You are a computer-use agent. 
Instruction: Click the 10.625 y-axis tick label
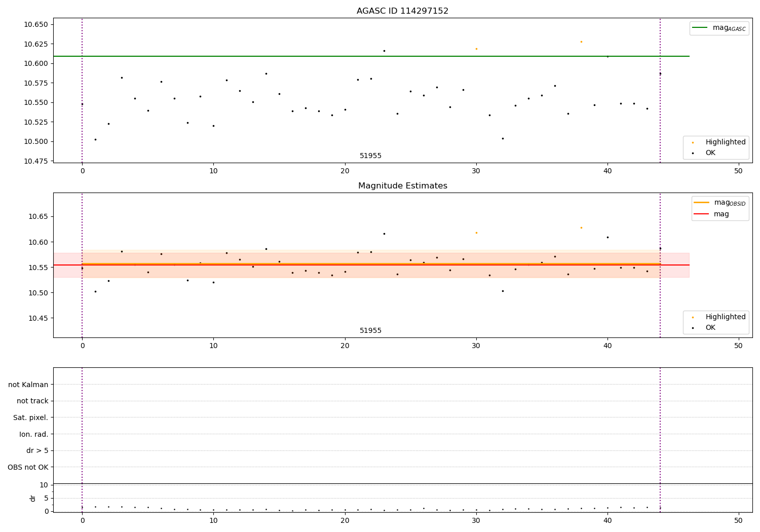click(36, 44)
